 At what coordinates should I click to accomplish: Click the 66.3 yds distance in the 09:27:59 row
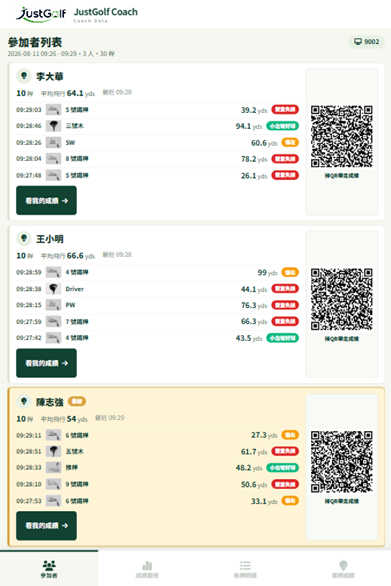pos(254,322)
